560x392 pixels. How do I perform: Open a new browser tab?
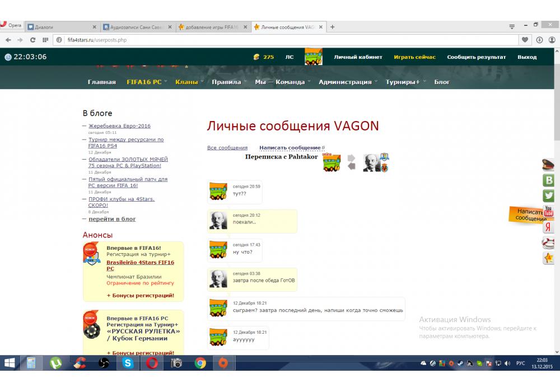pos(333,27)
